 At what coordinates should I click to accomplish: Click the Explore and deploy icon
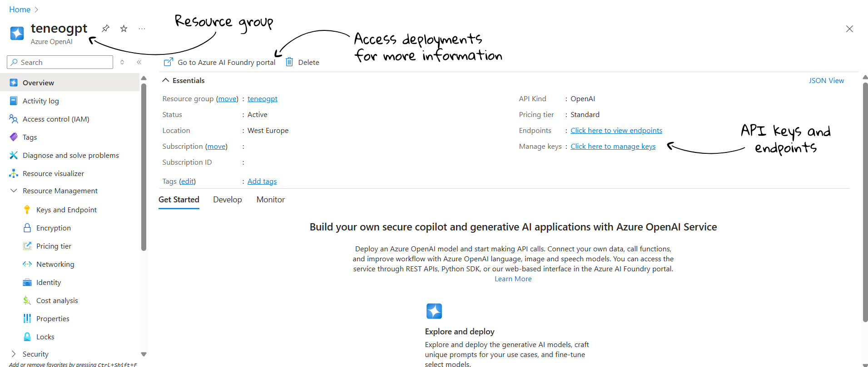[x=434, y=311]
